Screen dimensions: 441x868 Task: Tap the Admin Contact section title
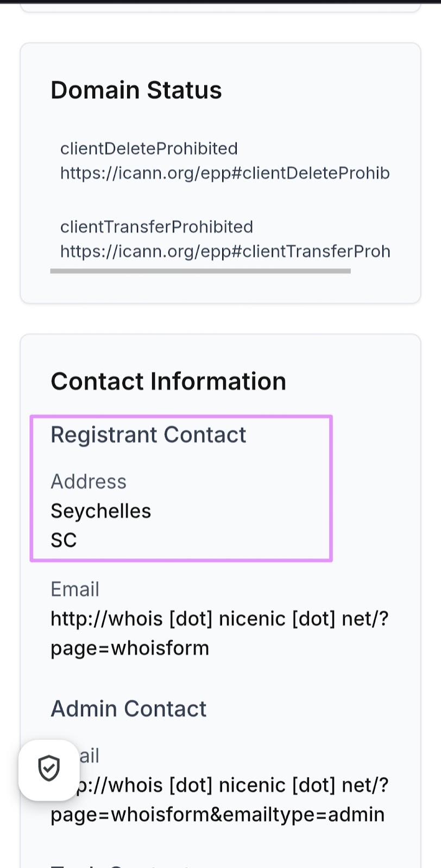[128, 709]
